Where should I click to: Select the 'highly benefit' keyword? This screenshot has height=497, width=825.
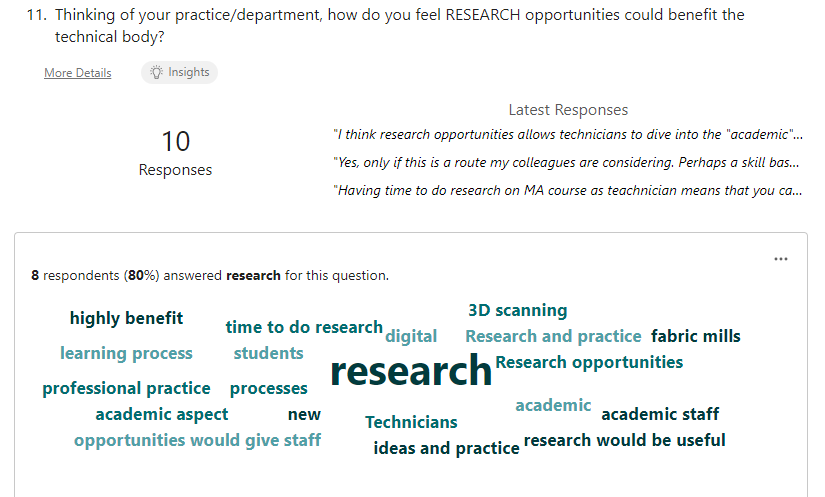pos(126,318)
